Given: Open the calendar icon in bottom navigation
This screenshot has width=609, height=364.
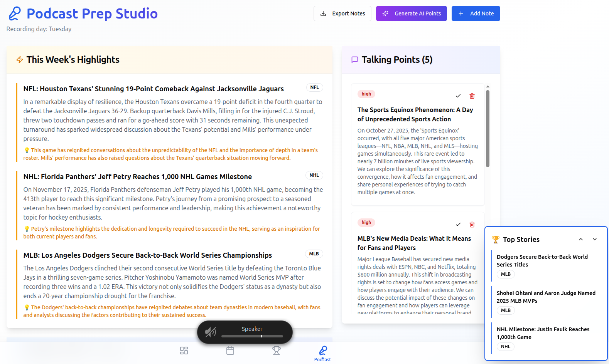Looking at the screenshot, I should tap(230, 351).
